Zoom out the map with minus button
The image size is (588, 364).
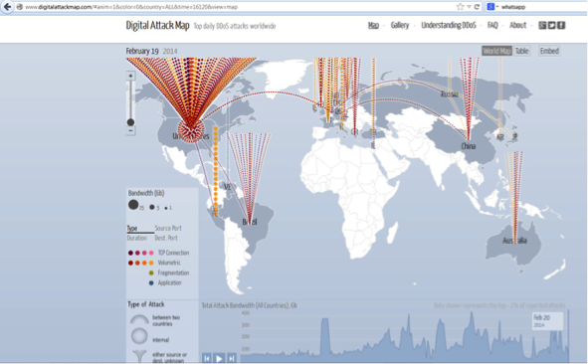coord(130,131)
